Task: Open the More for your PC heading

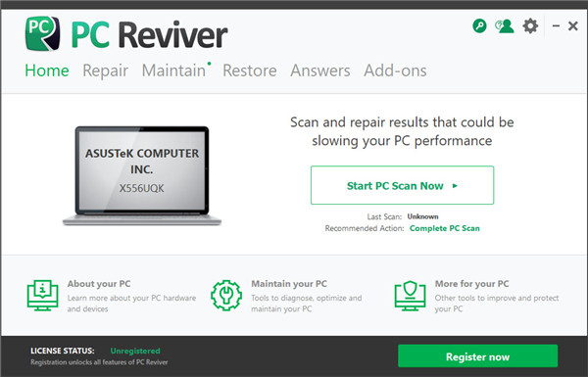Action: click(x=471, y=284)
